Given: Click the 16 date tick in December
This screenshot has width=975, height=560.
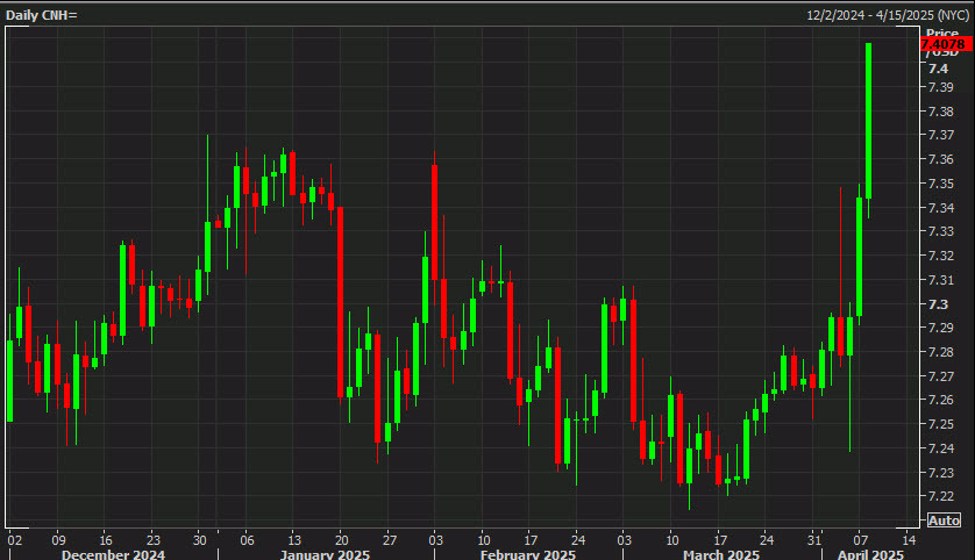Looking at the screenshot, I should click(106, 540).
